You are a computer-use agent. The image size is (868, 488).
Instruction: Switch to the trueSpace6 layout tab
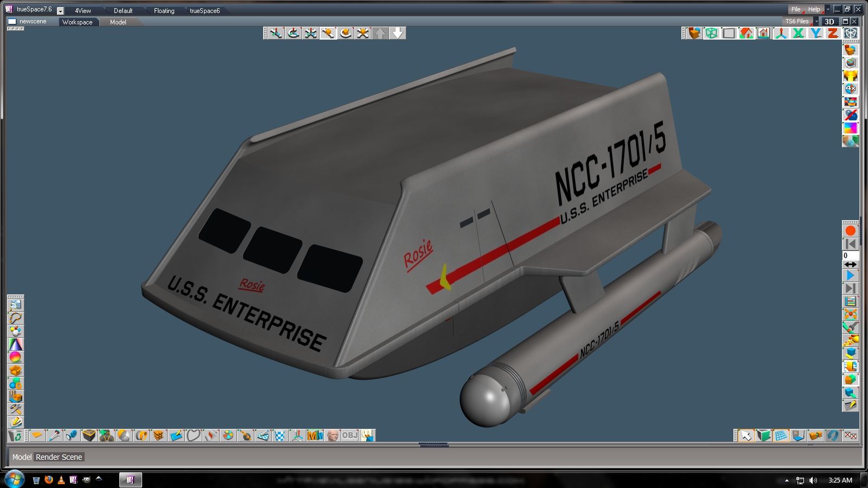click(205, 11)
